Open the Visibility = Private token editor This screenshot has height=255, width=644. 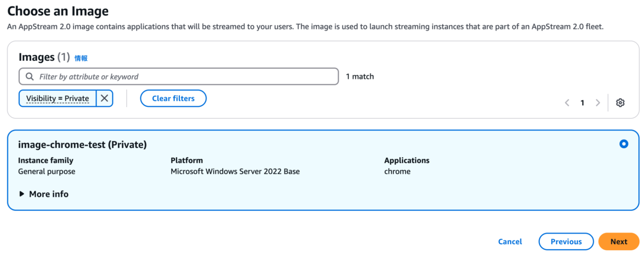(x=58, y=98)
